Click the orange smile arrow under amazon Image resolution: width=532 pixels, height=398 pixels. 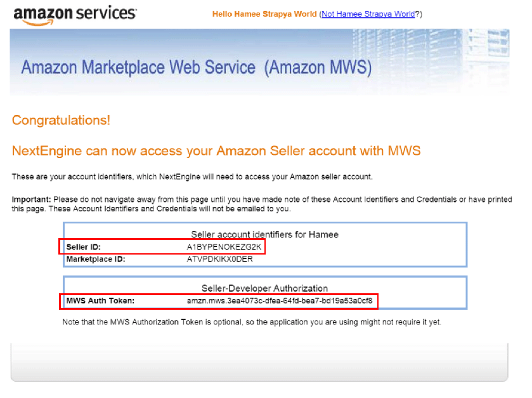37,23
